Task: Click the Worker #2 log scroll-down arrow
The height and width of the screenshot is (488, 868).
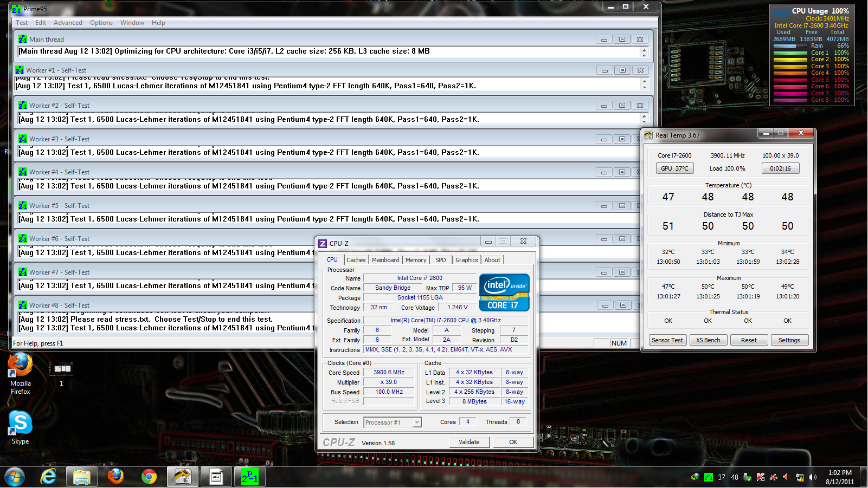Action: (x=644, y=121)
